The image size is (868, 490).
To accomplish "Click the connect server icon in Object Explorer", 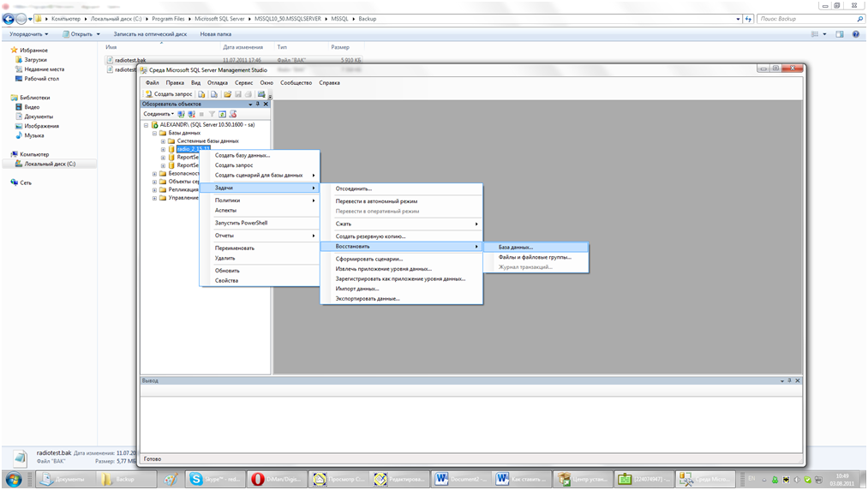I will 181,114.
